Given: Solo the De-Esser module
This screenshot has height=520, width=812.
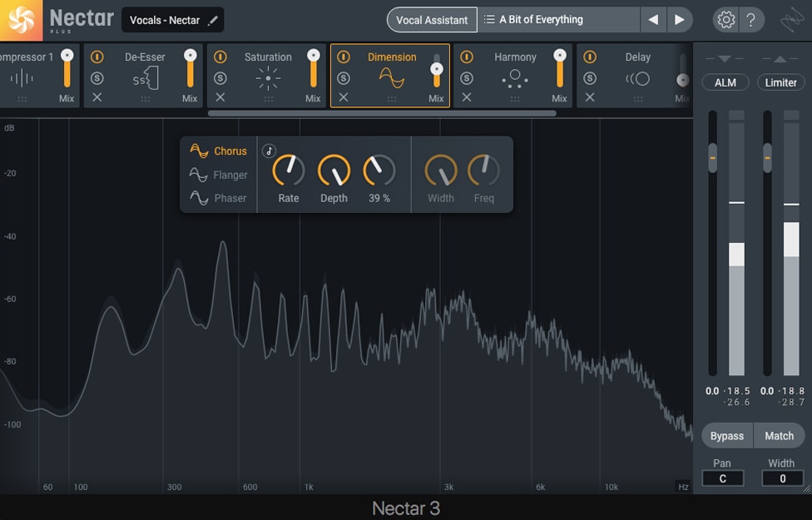Looking at the screenshot, I should tap(97, 78).
